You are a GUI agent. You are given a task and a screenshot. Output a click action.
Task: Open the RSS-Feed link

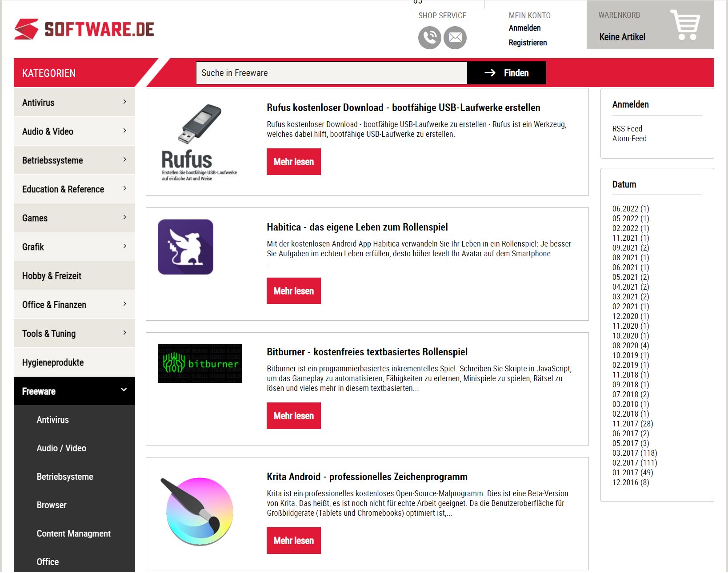click(627, 129)
